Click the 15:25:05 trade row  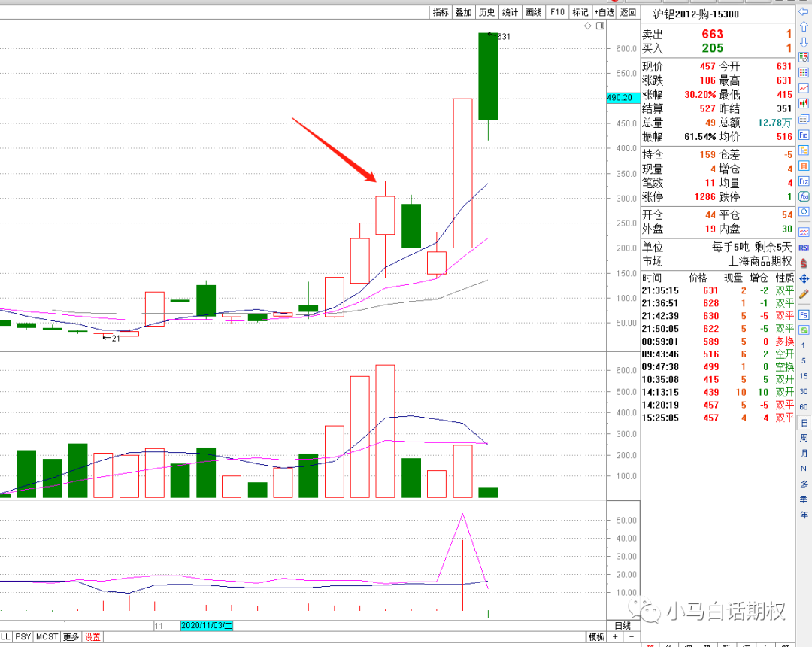(x=718, y=418)
